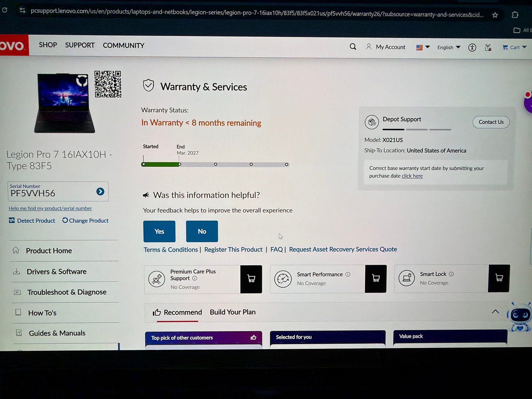Open the accessibility icon
Screen dimensions: 532x399
tap(472, 48)
